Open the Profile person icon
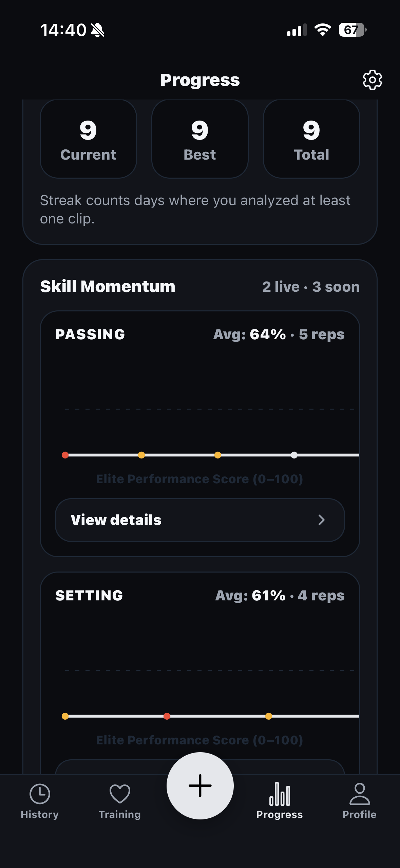The height and width of the screenshot is (868, 400). tap(359, 794)
